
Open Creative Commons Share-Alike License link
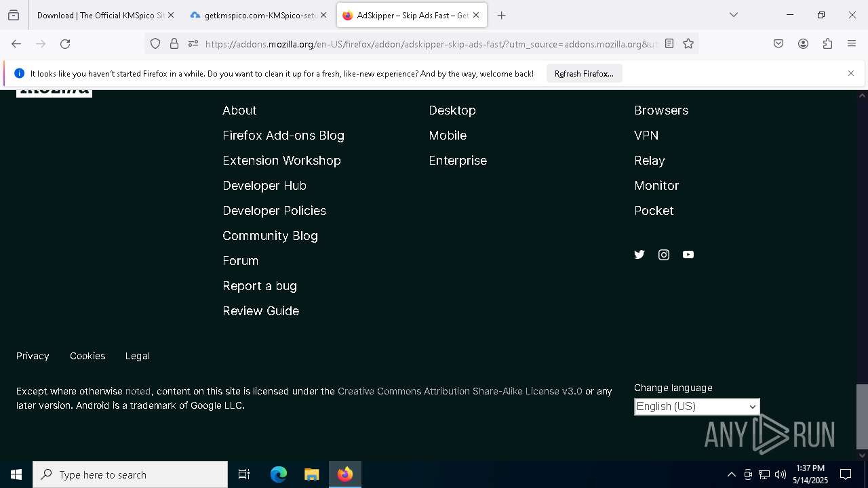tap(460, 391)
